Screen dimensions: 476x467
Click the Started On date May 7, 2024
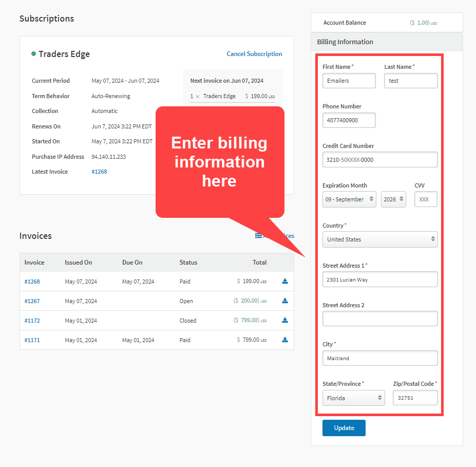click(122, 141)
